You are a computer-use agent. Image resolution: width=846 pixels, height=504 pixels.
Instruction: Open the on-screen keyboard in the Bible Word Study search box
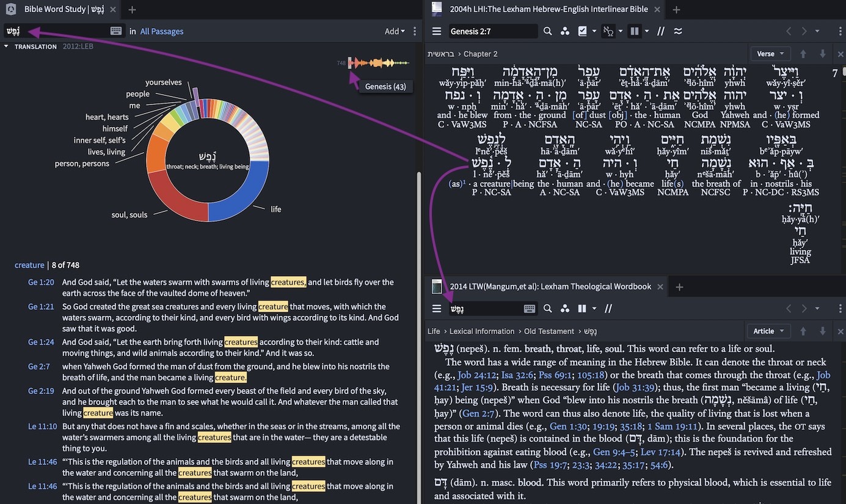(x=116, y=31)
